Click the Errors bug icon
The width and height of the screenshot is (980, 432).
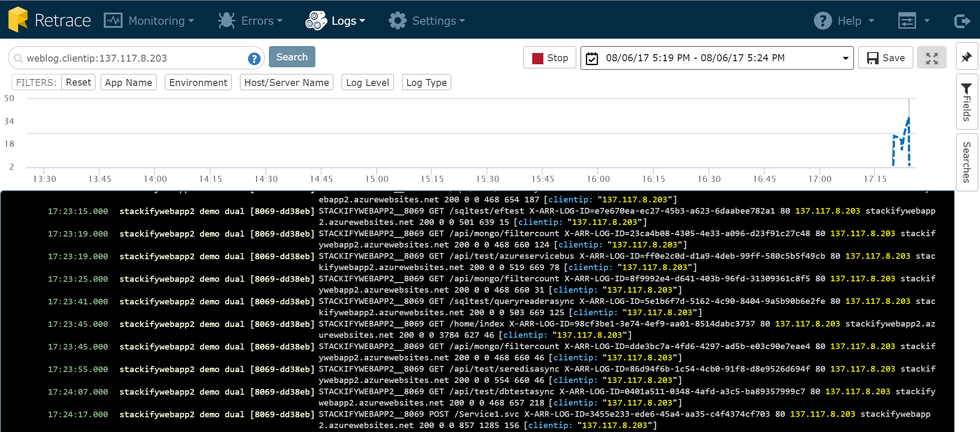click(x=226, y=20)
